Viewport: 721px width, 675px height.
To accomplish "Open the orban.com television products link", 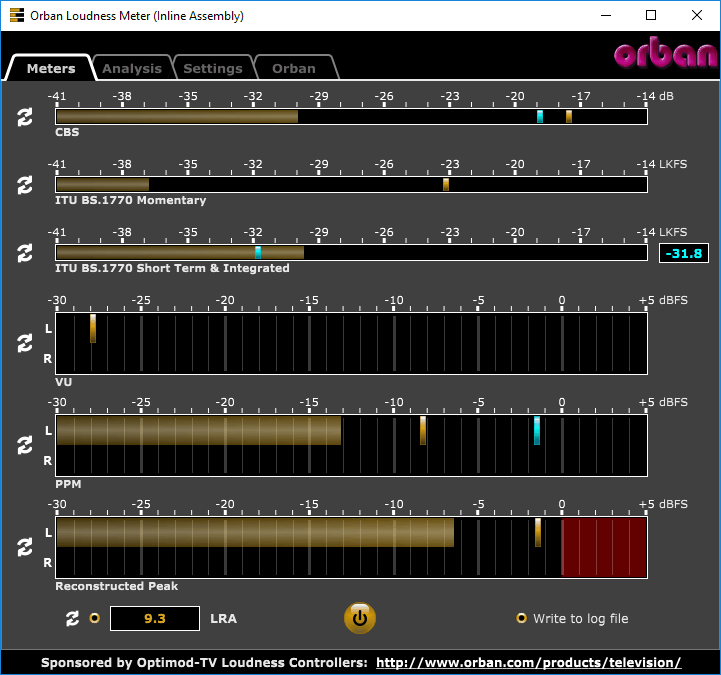I will pos(528,663).
